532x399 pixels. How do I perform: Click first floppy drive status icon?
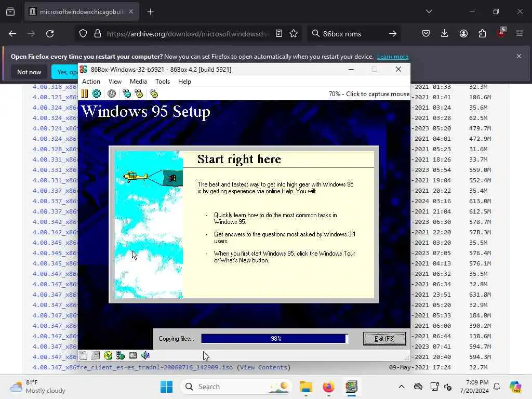pos(84,355)
